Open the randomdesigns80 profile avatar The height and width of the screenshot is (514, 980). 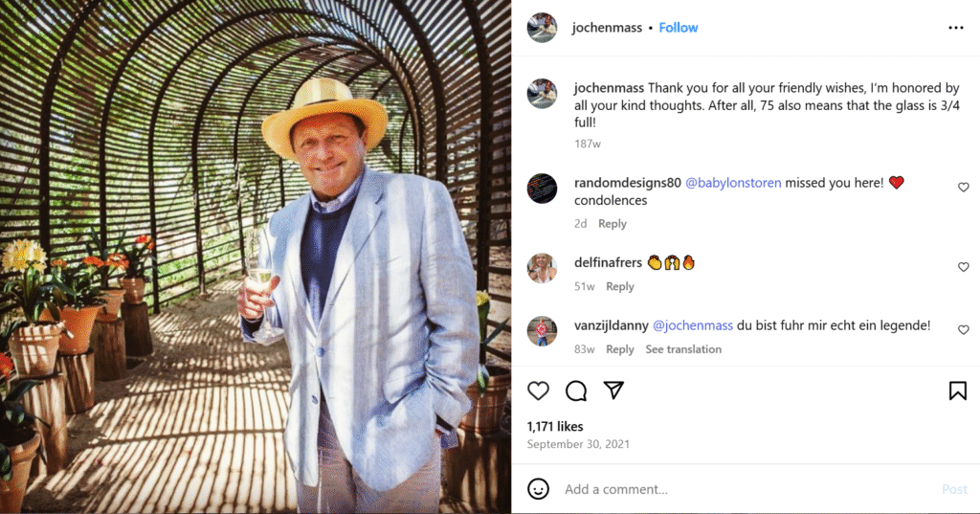[542, 189]
